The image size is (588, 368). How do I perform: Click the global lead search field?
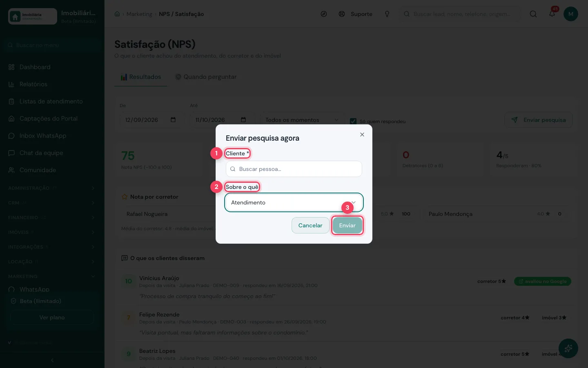point(460,14)
